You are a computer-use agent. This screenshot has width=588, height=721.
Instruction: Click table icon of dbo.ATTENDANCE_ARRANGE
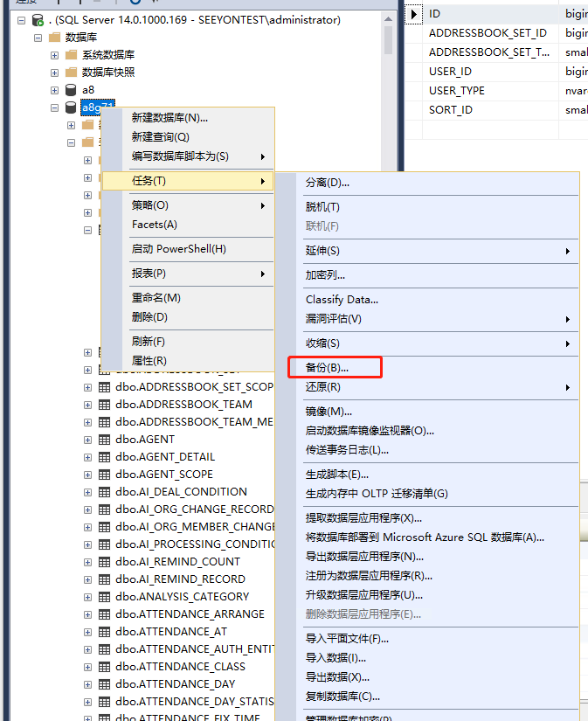coord(104,614)
